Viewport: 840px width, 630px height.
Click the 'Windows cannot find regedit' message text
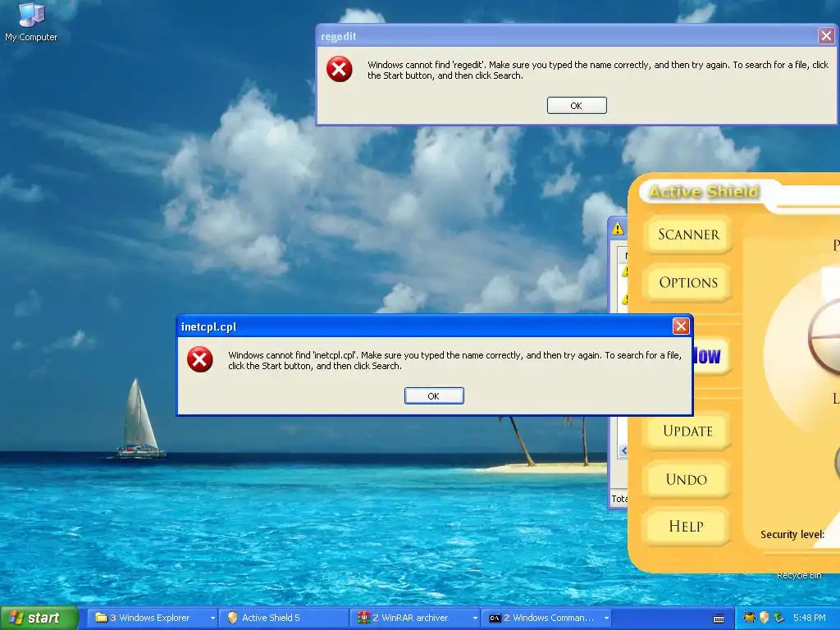point(598,71)
